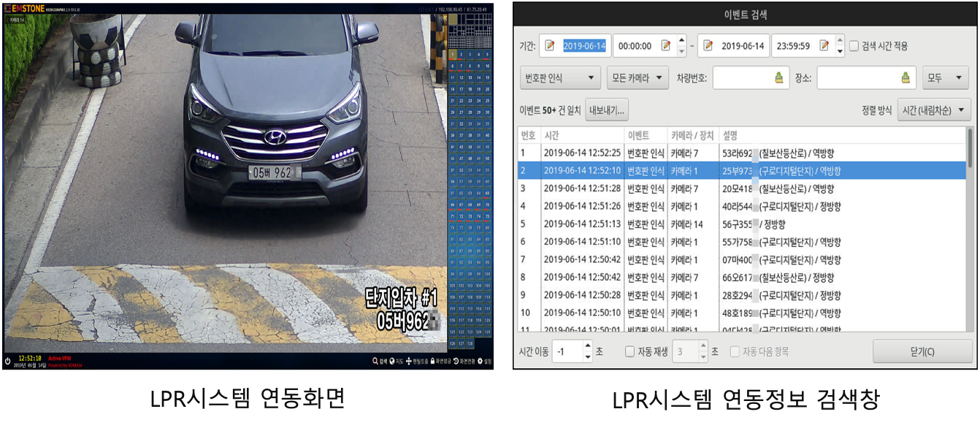Image resolution: width=980 pixels, height=428 pixels.
Task: Select highlighted event row 2 at 12:52:10
Action: (x=742, y=171)
